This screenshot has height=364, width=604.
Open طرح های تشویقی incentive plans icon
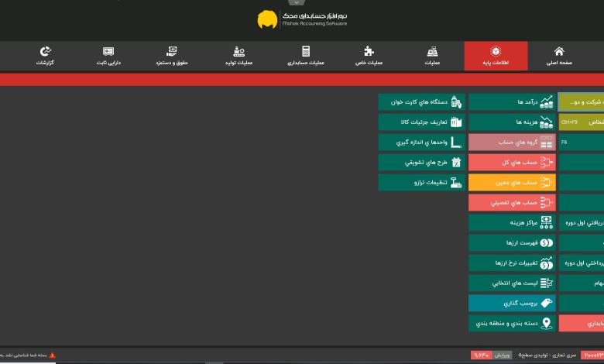(x=456, y=162)
